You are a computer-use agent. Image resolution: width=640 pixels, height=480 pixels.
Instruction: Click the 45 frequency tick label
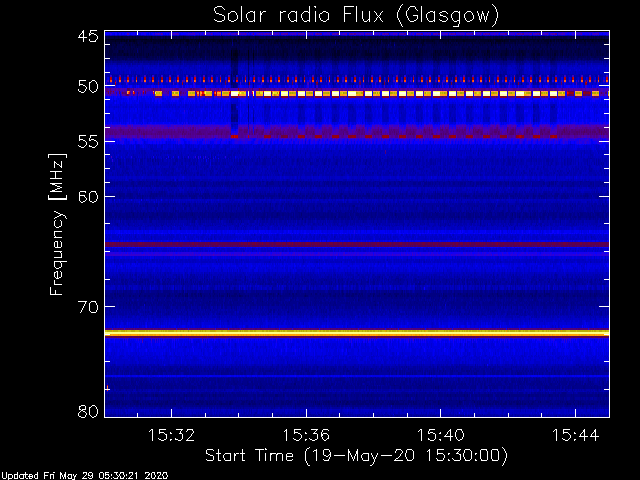tap(88, 36)
